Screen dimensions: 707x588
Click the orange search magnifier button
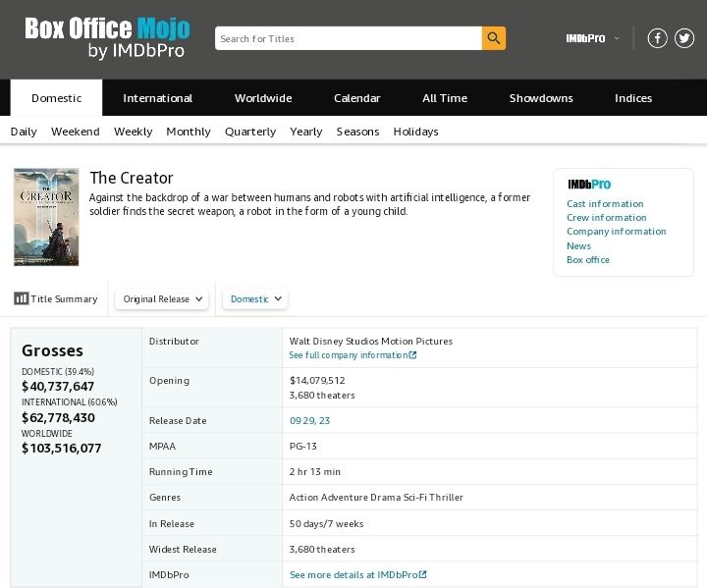pos(494,38)
